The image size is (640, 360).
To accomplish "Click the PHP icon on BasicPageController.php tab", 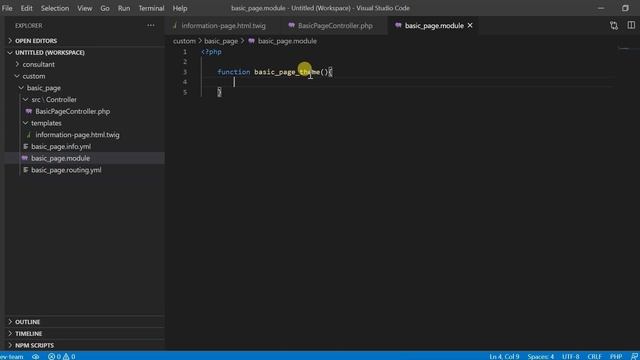I will pyautogui.click(x=291, y=25).
